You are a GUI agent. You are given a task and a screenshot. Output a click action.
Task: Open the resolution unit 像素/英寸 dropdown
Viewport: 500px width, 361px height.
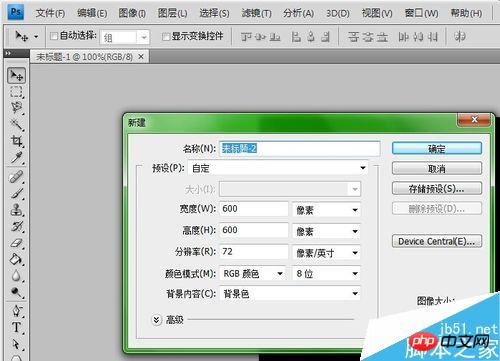[326, 253]
